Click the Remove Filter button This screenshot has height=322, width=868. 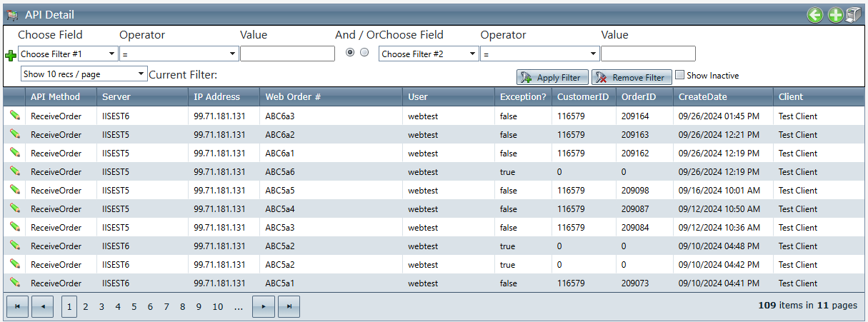[x=632, y=77]
